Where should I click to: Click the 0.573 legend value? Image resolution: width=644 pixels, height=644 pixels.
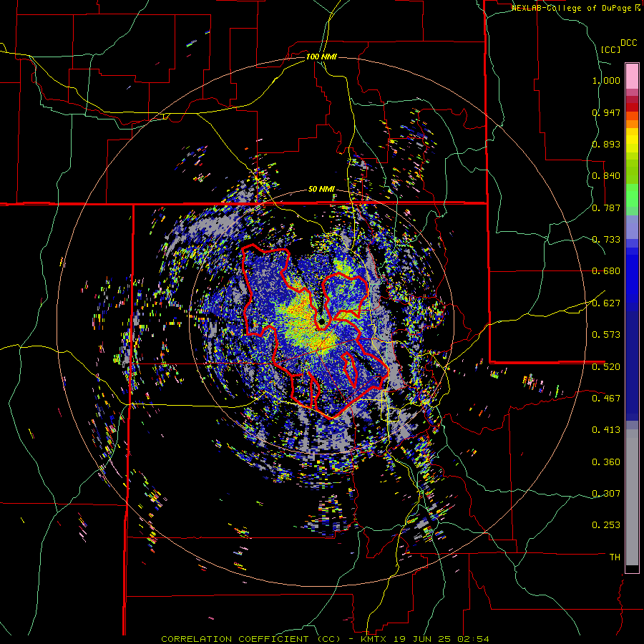(606, 335)
